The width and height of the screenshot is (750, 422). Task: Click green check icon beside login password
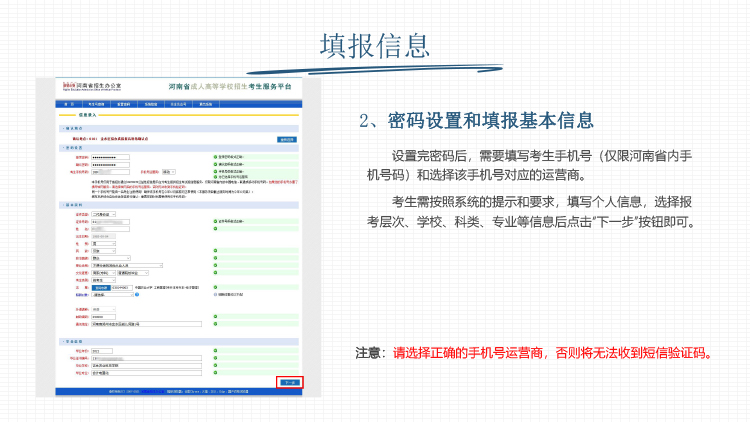coord(214,157)
